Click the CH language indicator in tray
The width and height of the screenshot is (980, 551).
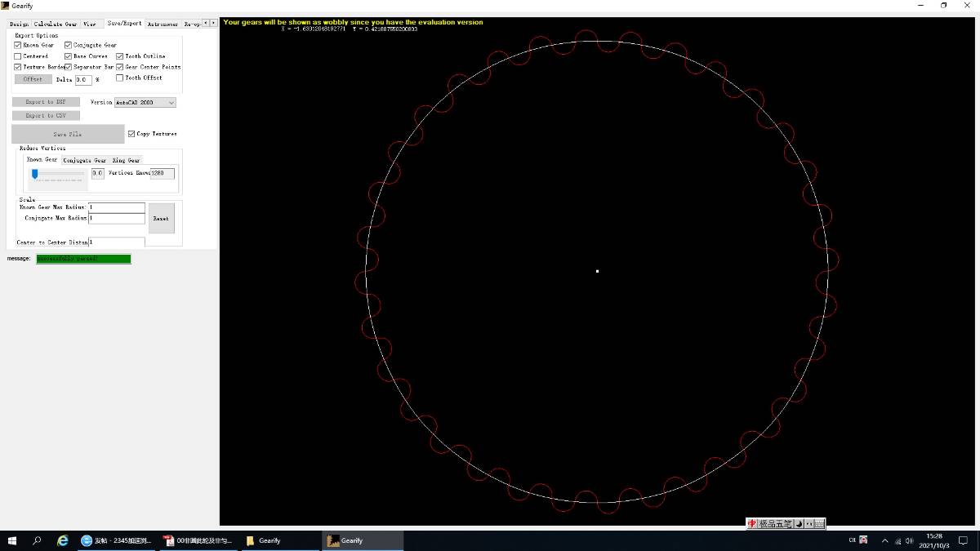[x=853, y=540]
